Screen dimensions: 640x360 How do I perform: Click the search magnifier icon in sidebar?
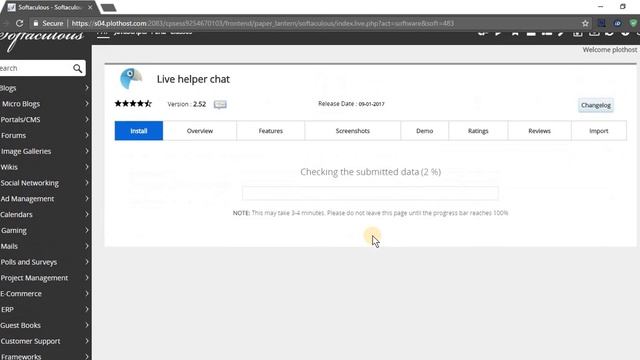pos(78,69)
